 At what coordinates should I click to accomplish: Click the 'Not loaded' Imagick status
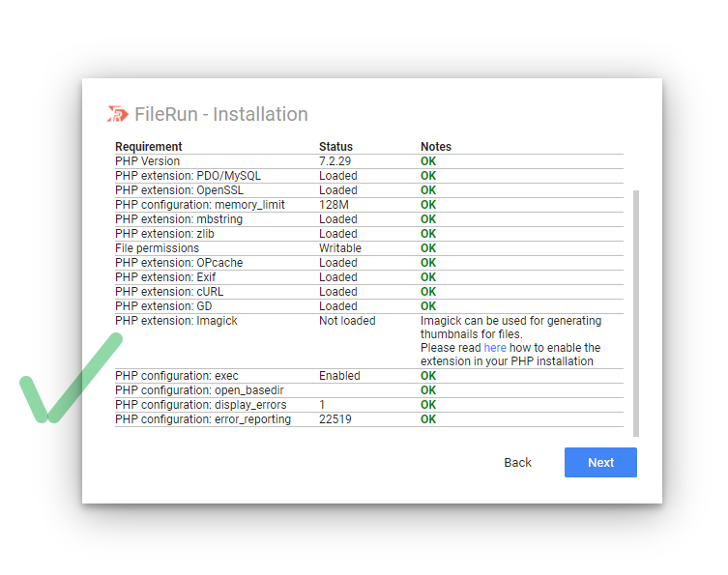347,321
